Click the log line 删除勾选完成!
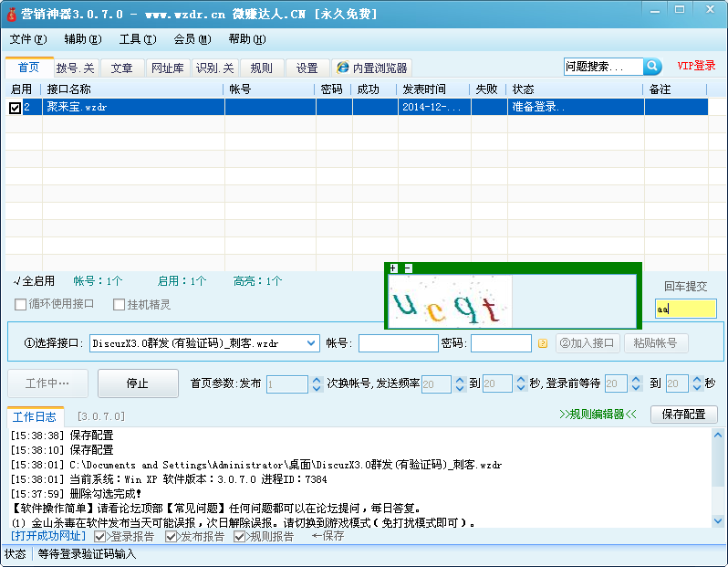 pyautogui.click(x=76, y=494)
